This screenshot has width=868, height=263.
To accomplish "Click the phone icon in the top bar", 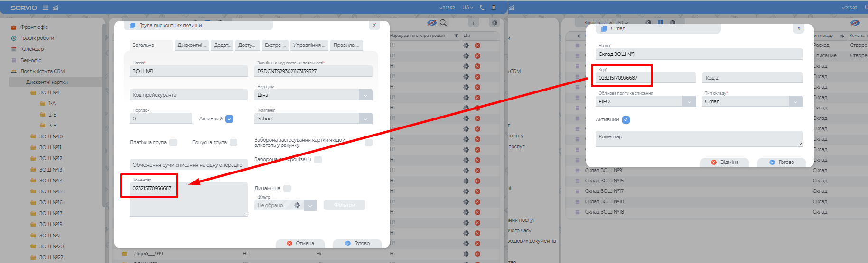I will [x=482, y=8].
